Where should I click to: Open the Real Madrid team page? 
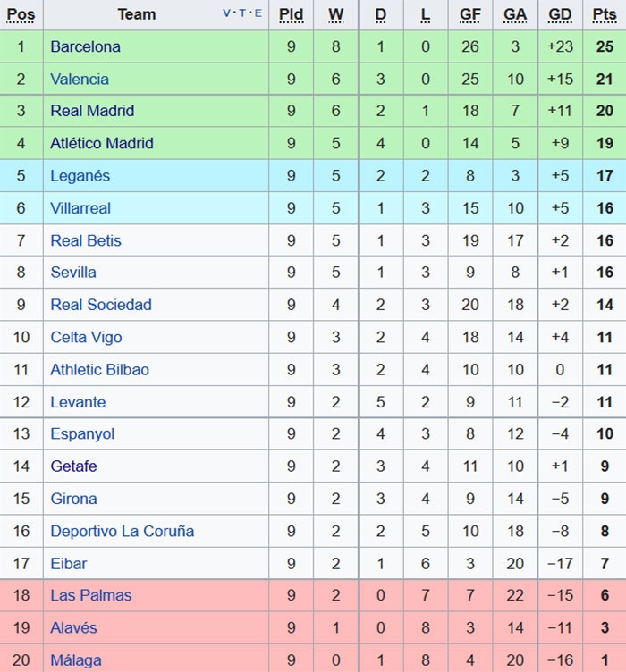pos(92,111)
